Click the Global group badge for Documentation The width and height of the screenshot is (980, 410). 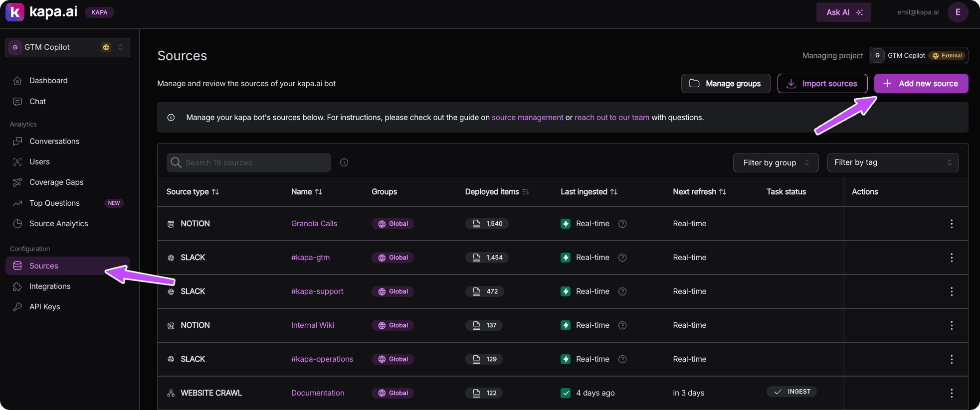pos(392,393)
